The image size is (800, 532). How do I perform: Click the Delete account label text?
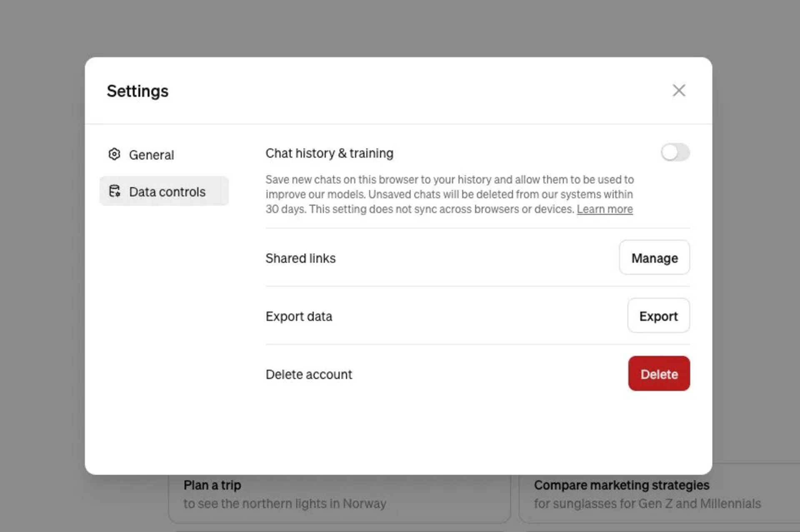(x=309, y=375)
